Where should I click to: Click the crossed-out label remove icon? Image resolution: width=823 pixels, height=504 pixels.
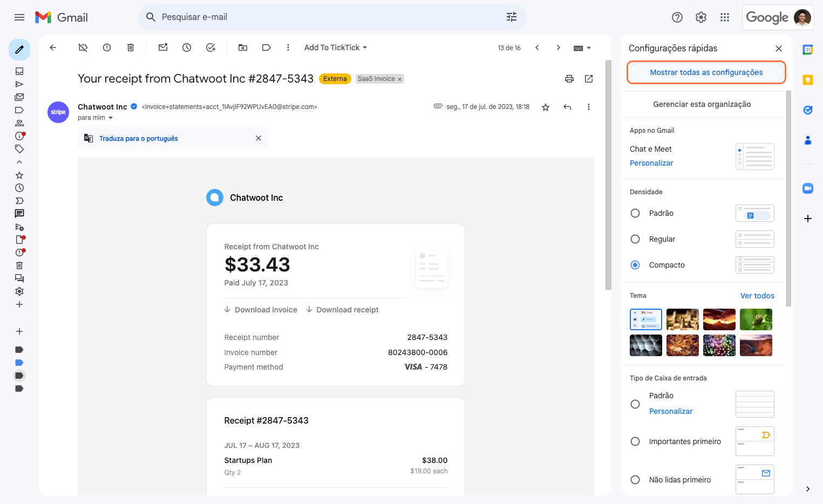tap(83, 47)
